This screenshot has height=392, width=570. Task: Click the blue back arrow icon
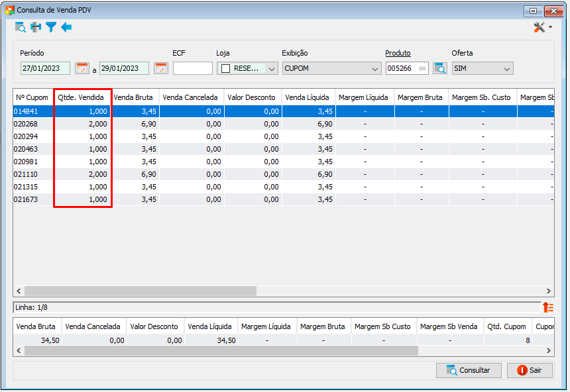point(66,27)
